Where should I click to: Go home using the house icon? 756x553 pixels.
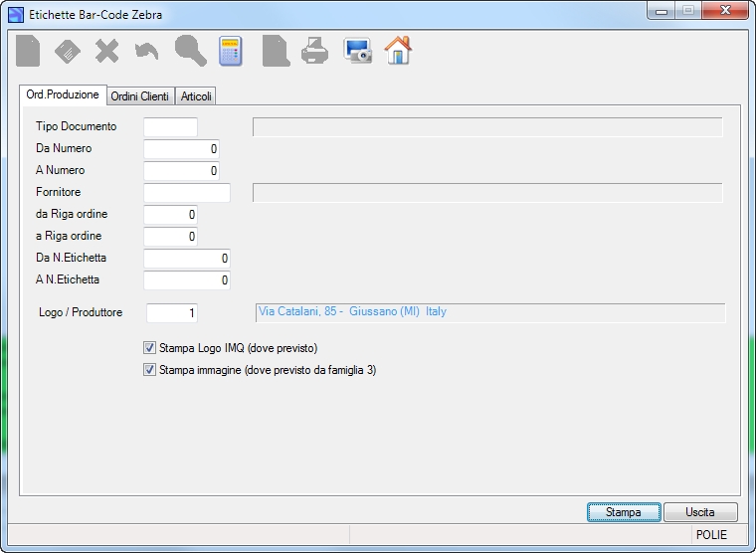pos(398,50)
